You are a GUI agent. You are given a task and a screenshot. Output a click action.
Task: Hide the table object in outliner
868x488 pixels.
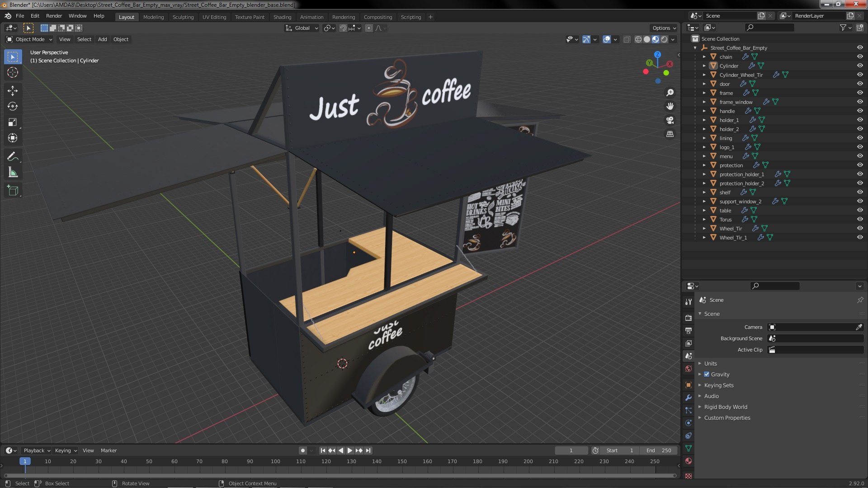point(860,210)
